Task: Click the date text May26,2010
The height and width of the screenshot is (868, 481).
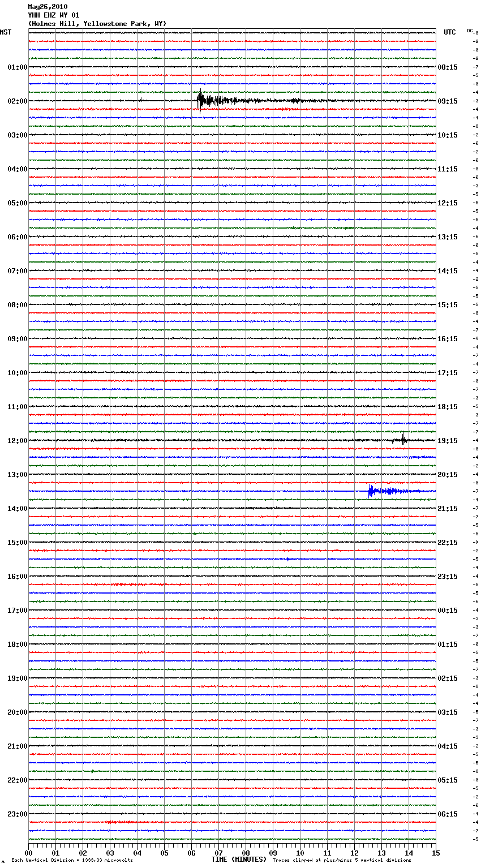Action: coord(48,7)
